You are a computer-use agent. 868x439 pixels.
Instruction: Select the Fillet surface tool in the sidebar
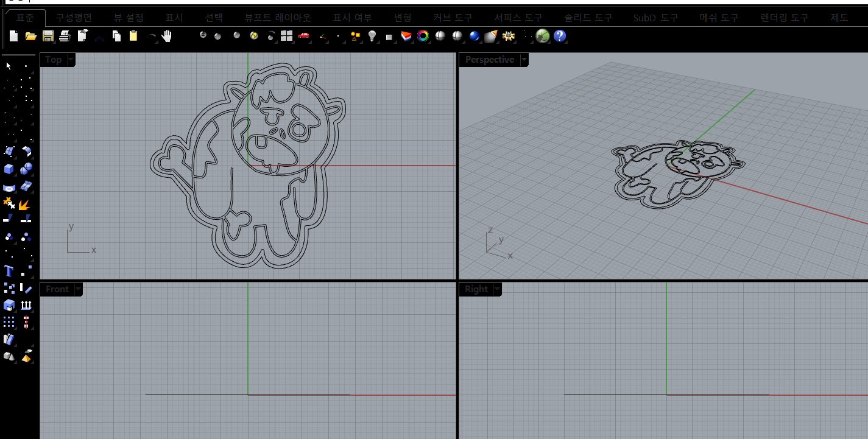[26, 151]
